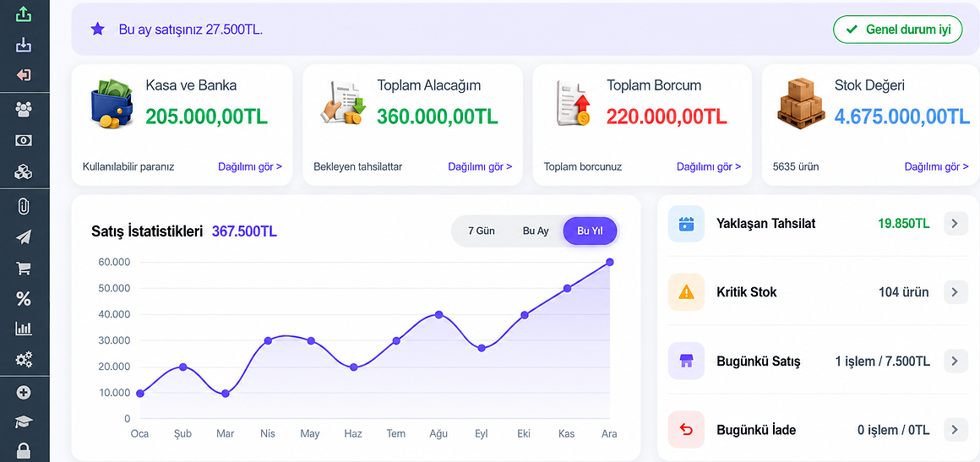Screen dimensions: 980x462
Task: Select the stacked cubes stock icon
Action: pyautogui.click(x=23, y=172)
